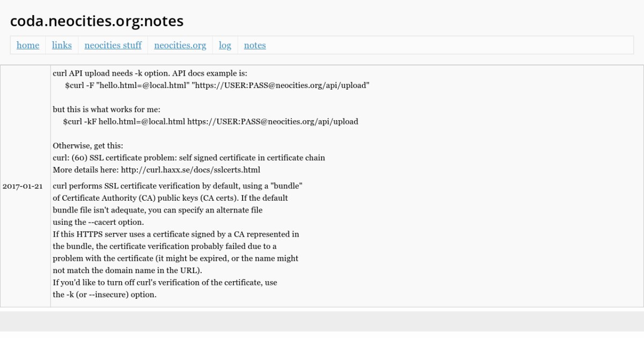Image resolution: width=644 pixels, height=338 pixels.
Task: Click the date 2017-01-21
Action: tap(23, 186)
